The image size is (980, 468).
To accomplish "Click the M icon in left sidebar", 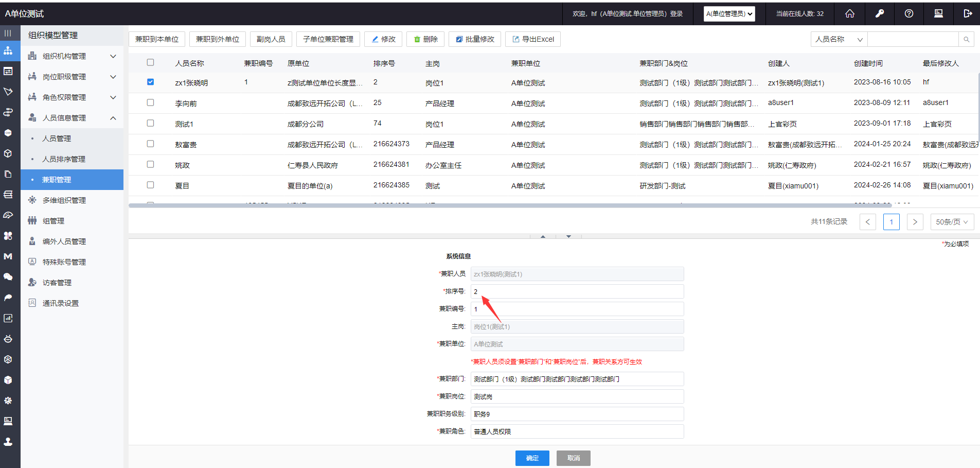I will pos(8,256).
